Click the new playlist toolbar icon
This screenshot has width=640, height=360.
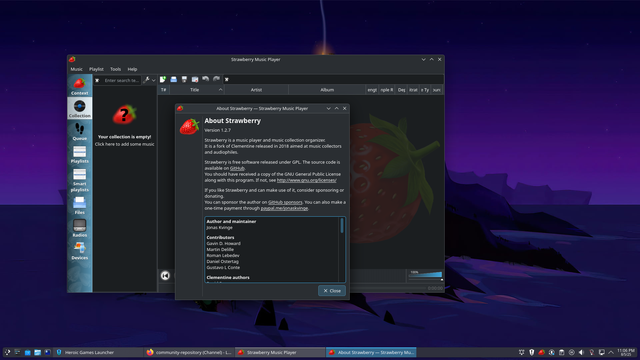(163, 79)
